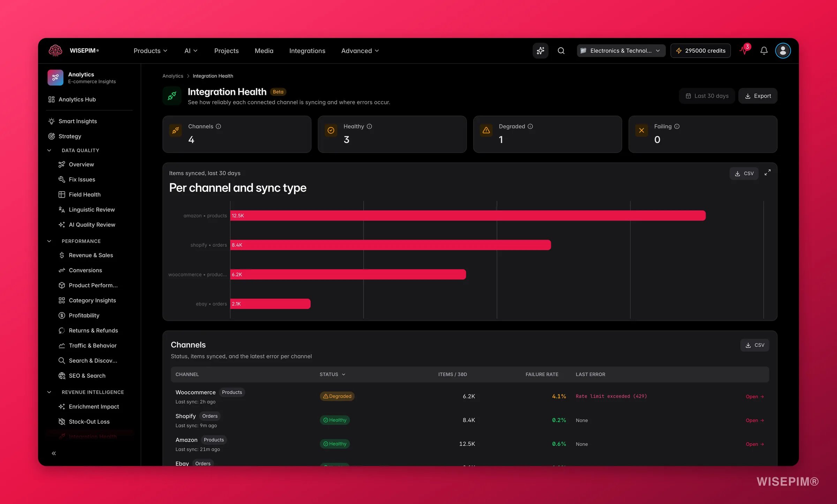Click the Export button

pos(758,96)
